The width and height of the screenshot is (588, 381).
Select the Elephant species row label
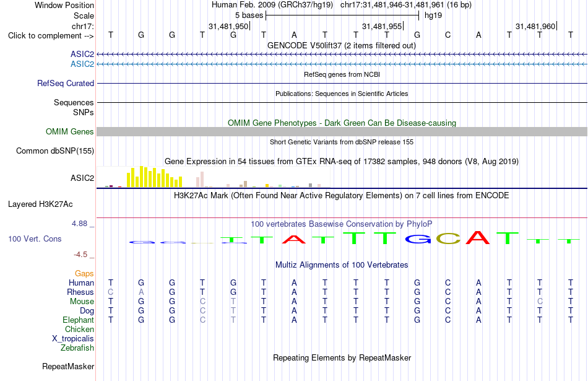coord(78,320)
